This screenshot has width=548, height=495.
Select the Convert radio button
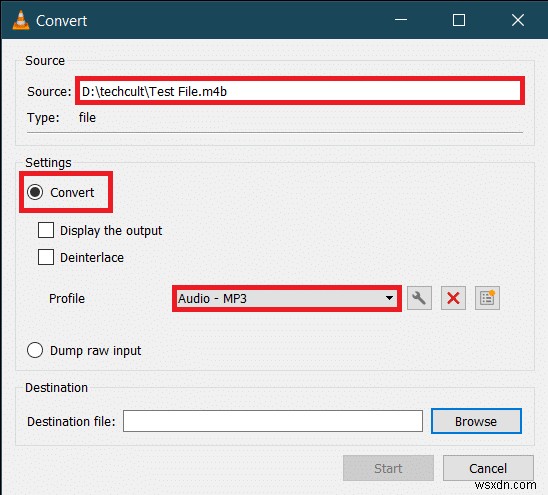pos(35,192)
